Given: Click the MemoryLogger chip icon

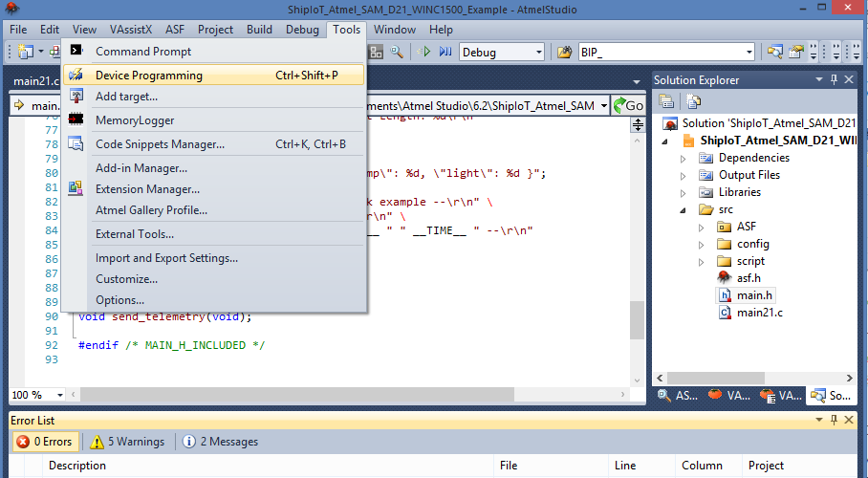Looking at the screenshot, I should tap(76, 119).
